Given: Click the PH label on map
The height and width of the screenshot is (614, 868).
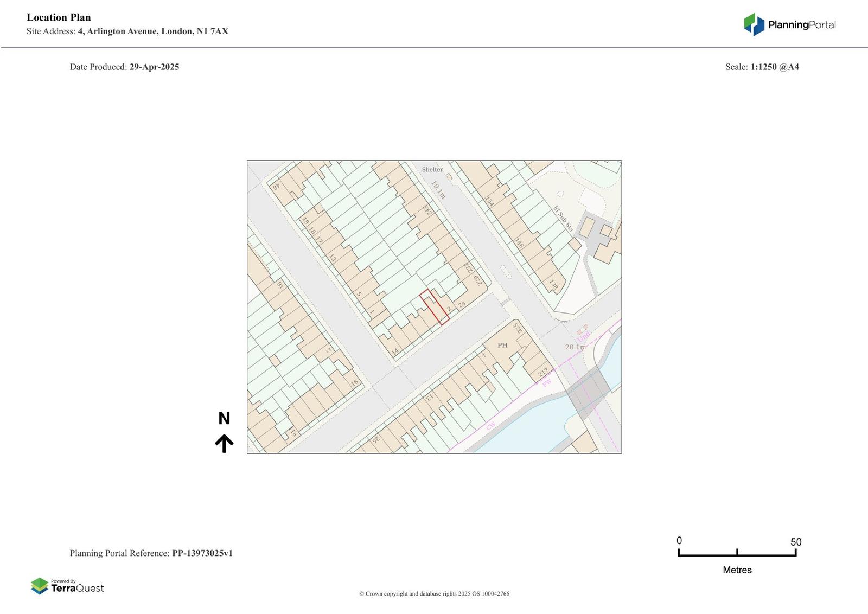Looking at the screenshot, I should pyautogui.click(x=502, y=345).
